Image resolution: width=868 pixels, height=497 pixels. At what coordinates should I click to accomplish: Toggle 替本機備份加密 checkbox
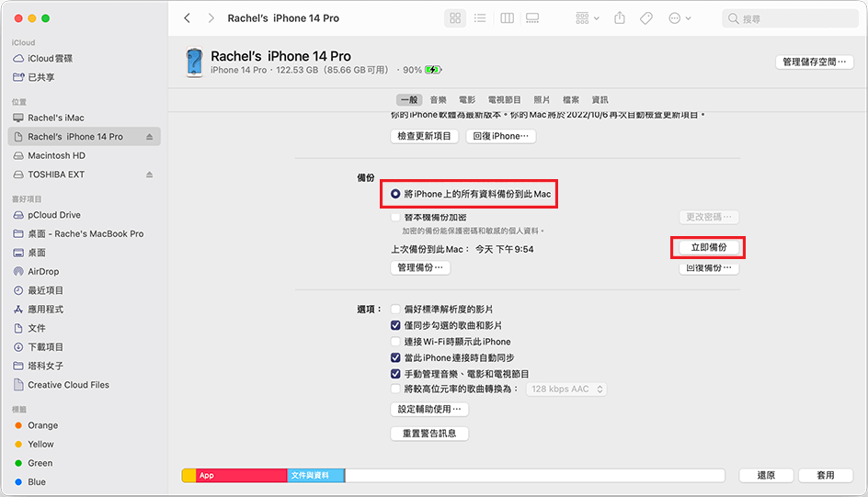coord(395,217)
